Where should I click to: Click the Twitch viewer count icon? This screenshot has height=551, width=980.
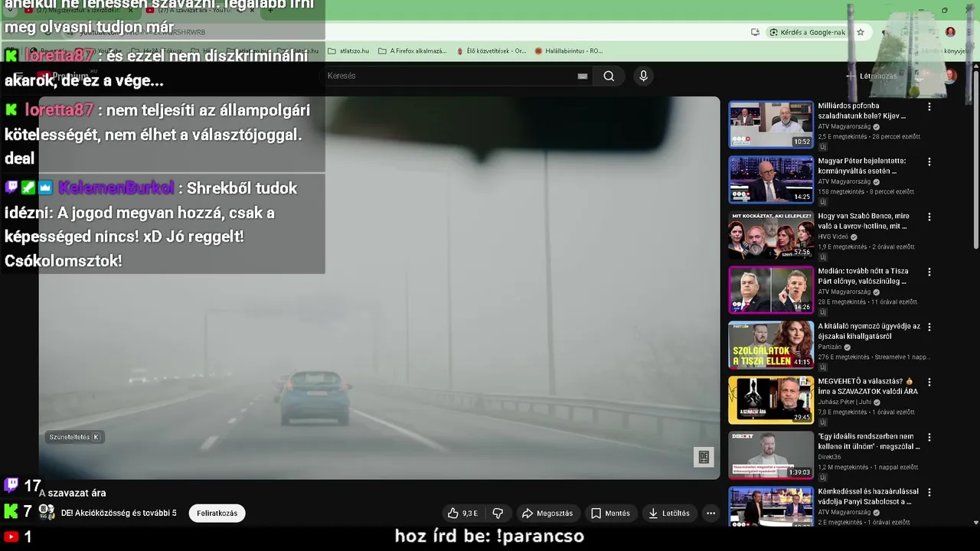coord(11,485)
